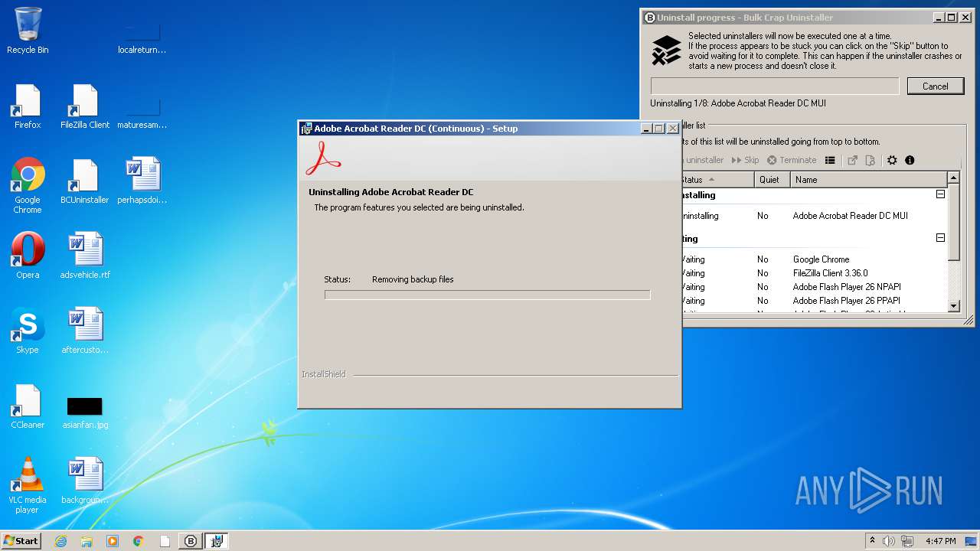Open the Recycle Bin desktop icon
Image resolution: width=980 pixels, height=551 pixels.
tap(28, 31)
